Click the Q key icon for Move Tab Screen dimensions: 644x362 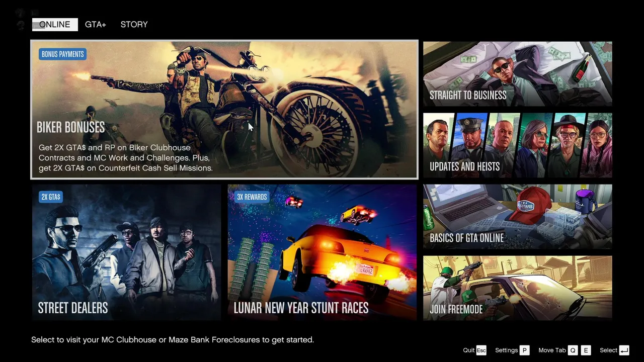pyautogui.click(x=573, y=350)
